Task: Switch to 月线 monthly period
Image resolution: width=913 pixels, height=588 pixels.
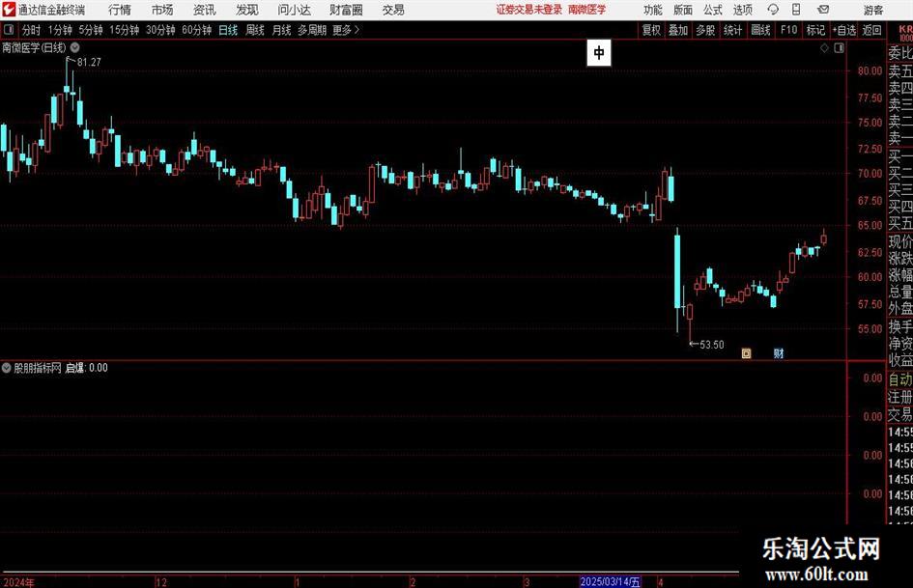Action: pyautogui.click(x=281, y=30)
